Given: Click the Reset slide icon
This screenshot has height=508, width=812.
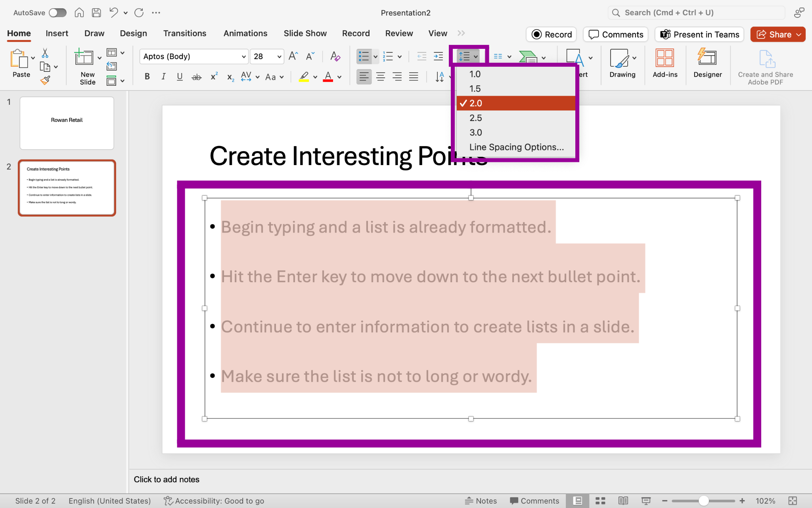Looking at the screenshot, I should (x=112, y=66).
